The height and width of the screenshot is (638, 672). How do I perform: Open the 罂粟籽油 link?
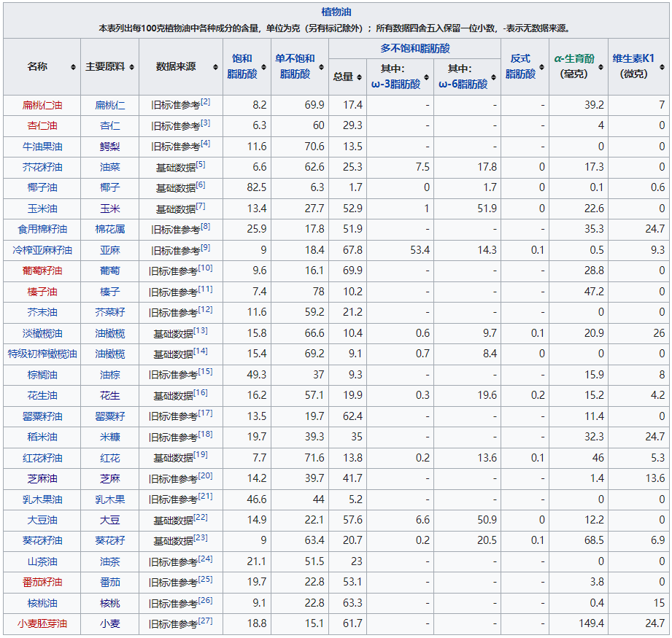click(42, 416)
